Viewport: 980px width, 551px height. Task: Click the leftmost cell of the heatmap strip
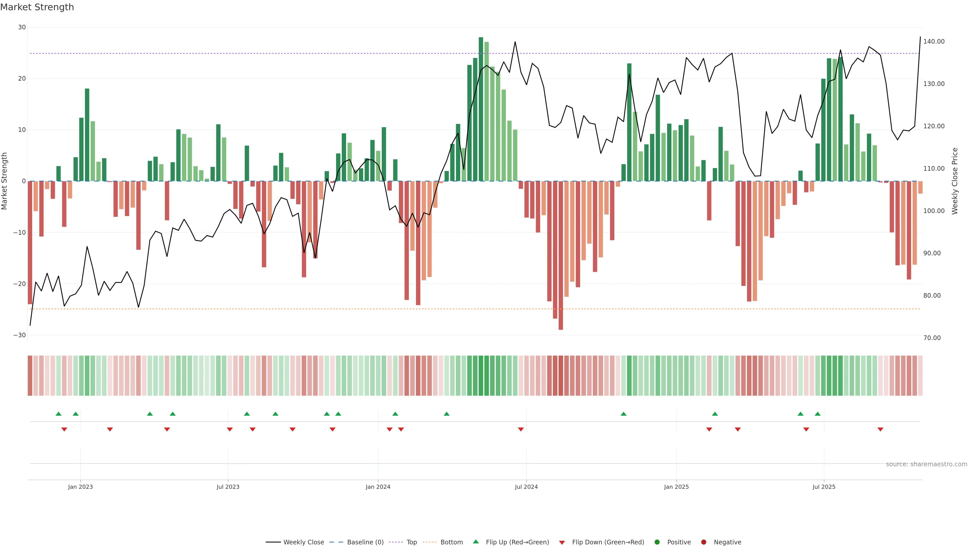click(30, 375)
